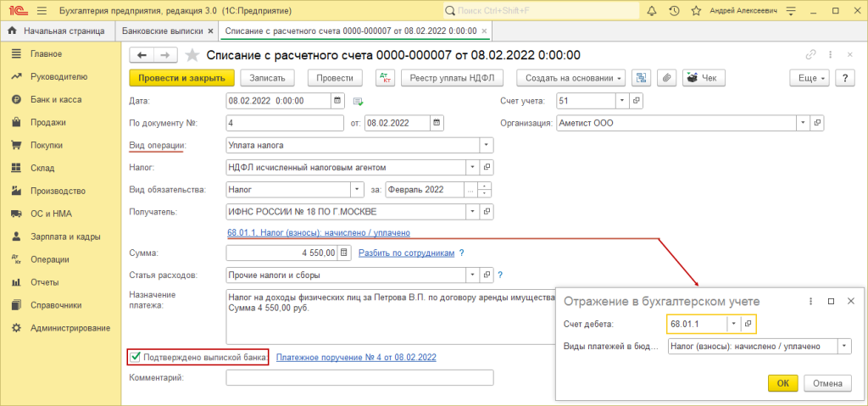Viewport: 868px width, 406px height.
Task: Toggle Подтверждено выпиской банка checkbox
Action: (135, 358)
